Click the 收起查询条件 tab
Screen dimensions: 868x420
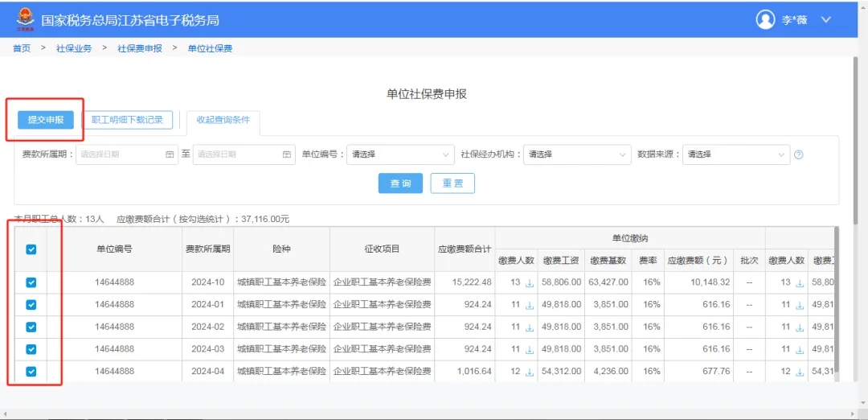(x=223, y=120)
